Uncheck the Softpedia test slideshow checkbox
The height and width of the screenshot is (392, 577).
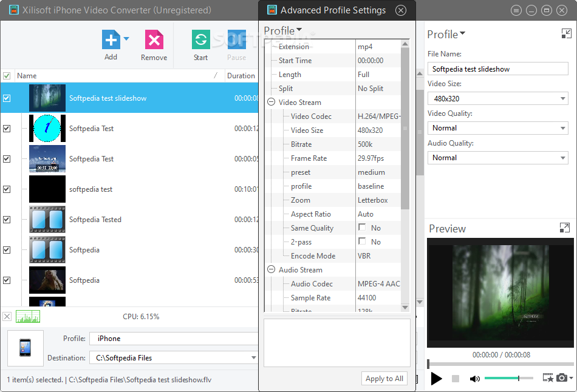[7, 98]
